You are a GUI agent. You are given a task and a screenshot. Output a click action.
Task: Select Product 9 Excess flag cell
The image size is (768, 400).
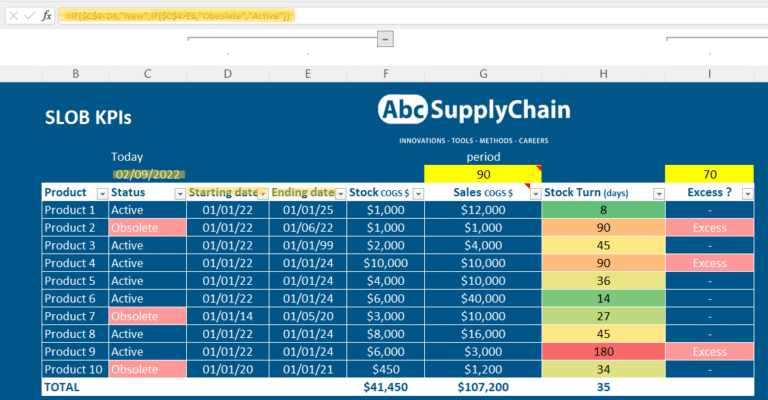coord(709,352)
